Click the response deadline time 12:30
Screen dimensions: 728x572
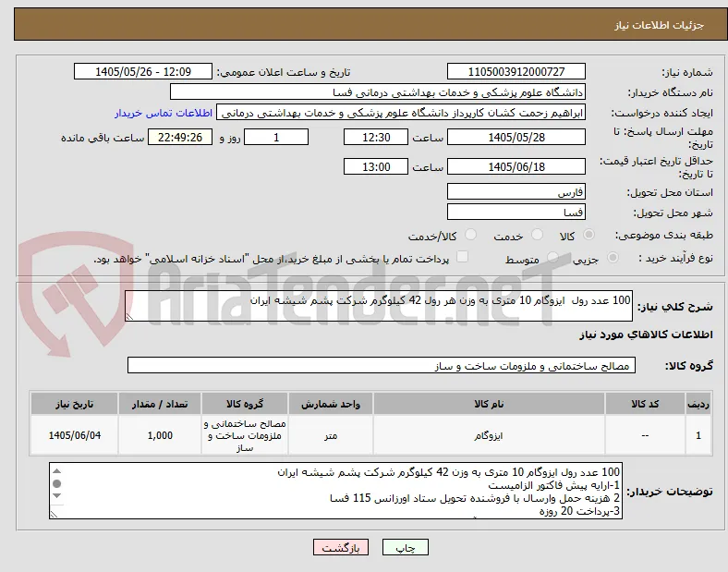click(376, 137)
